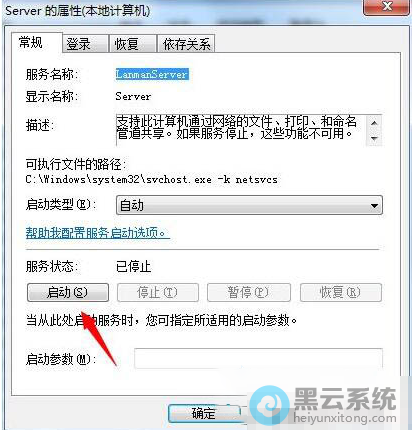Click inside the 描述 description text box
The width and height of the screenshot is (412, 430).
pyautogui.click(x=241, y=130)
